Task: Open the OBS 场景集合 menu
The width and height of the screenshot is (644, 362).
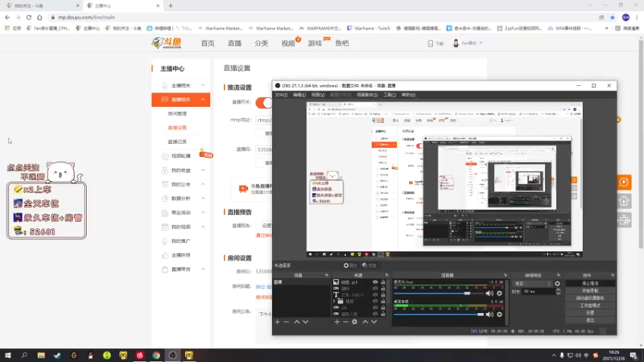Action: 367,95
